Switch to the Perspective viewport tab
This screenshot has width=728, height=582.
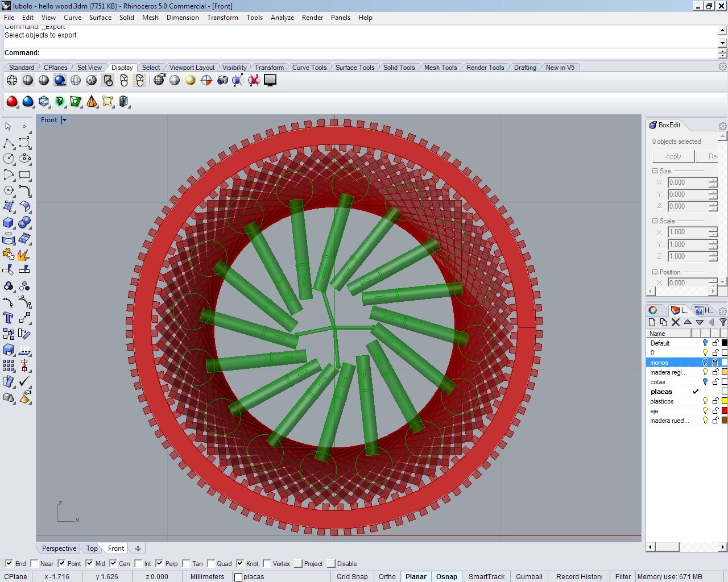coord(59,548)
